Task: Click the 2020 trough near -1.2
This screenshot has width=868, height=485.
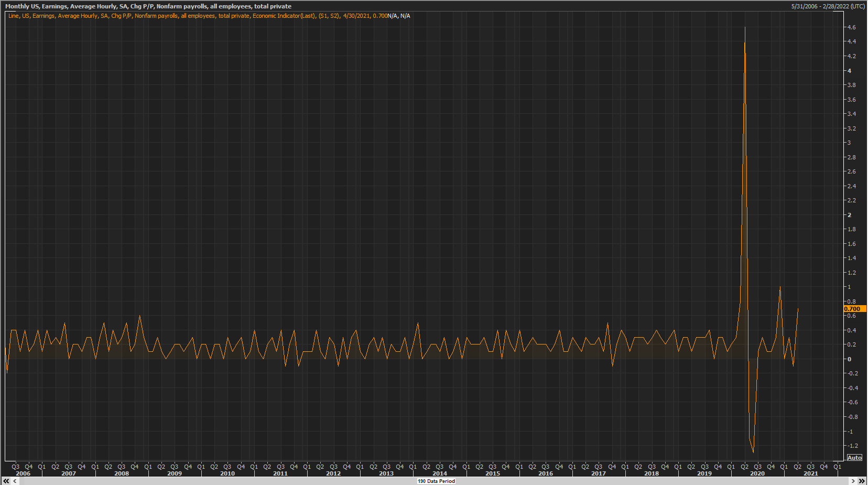Action: click(x=753, y=452)
